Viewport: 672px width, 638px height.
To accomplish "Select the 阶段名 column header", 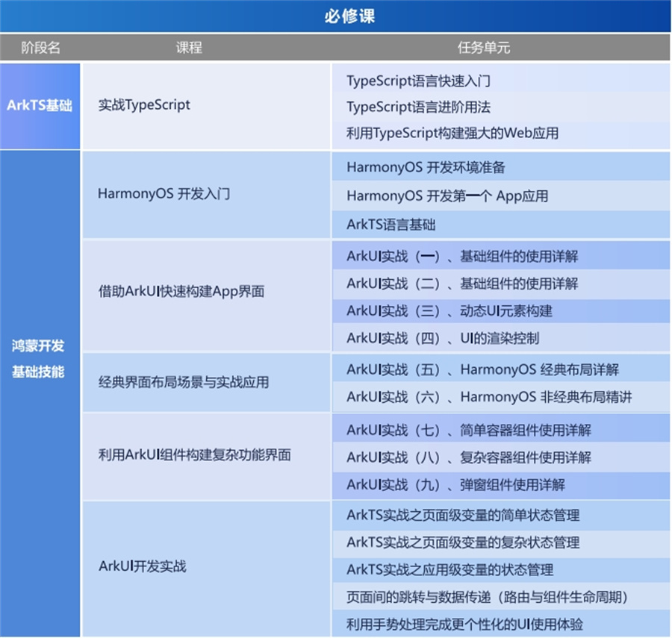I will coord(40,46).
